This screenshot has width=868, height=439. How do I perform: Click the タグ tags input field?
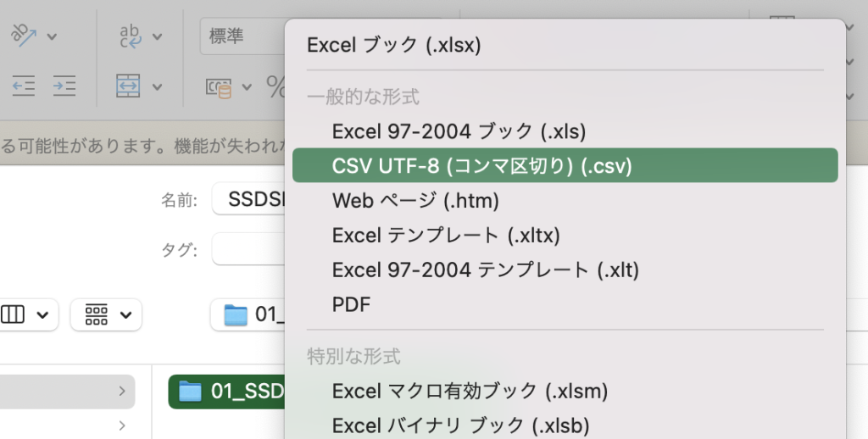(249, 249)
